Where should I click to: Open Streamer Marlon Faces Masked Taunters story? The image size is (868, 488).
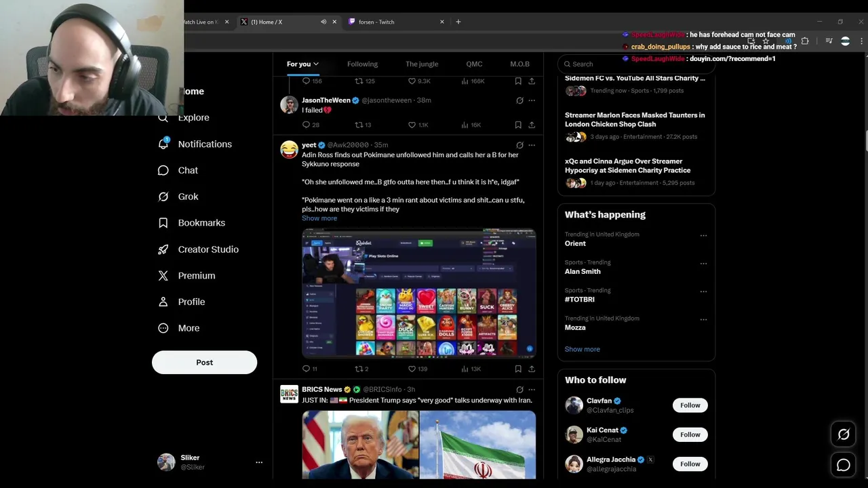pos(635,119)
